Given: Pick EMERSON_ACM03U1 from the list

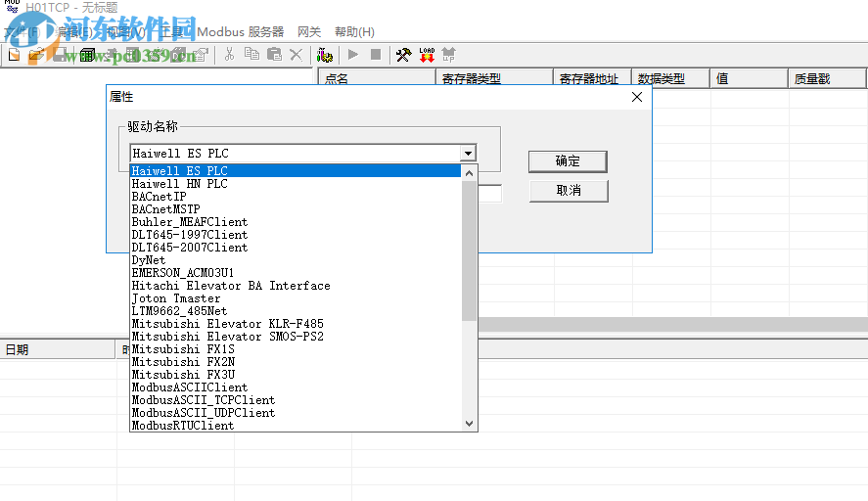Looking at the screenshot, I should (296, 273).
